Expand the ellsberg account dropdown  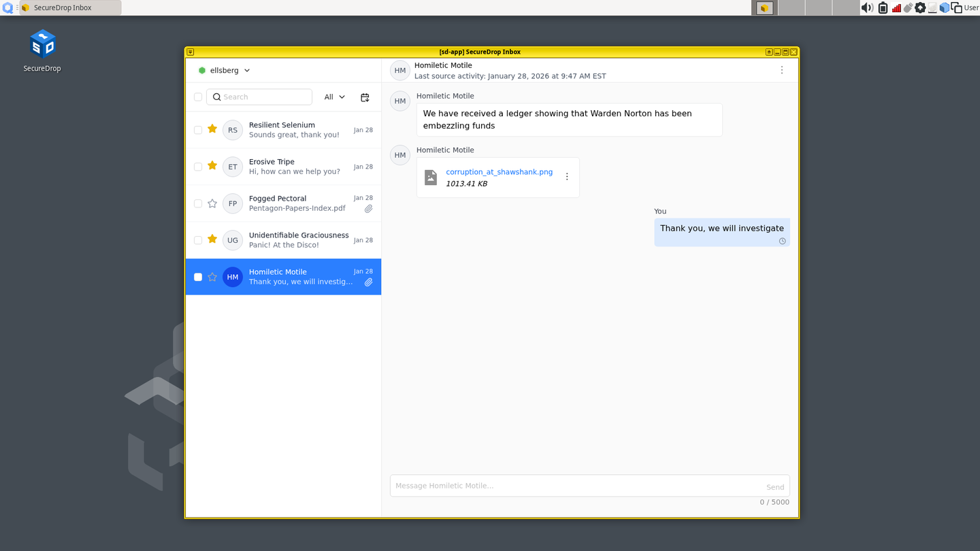[x=247, y=70]
